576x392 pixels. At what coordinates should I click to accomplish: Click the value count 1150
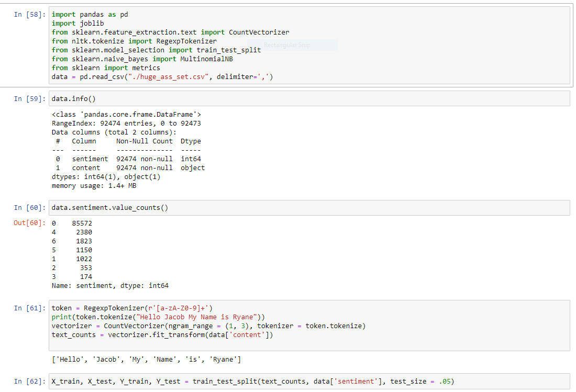tap(84, 250)
